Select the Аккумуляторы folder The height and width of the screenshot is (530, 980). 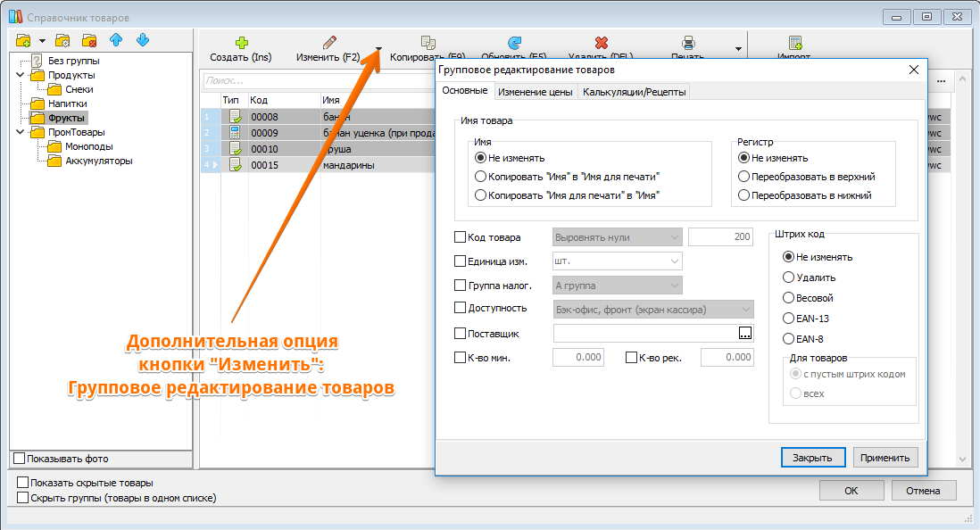[x=99, y=161]
